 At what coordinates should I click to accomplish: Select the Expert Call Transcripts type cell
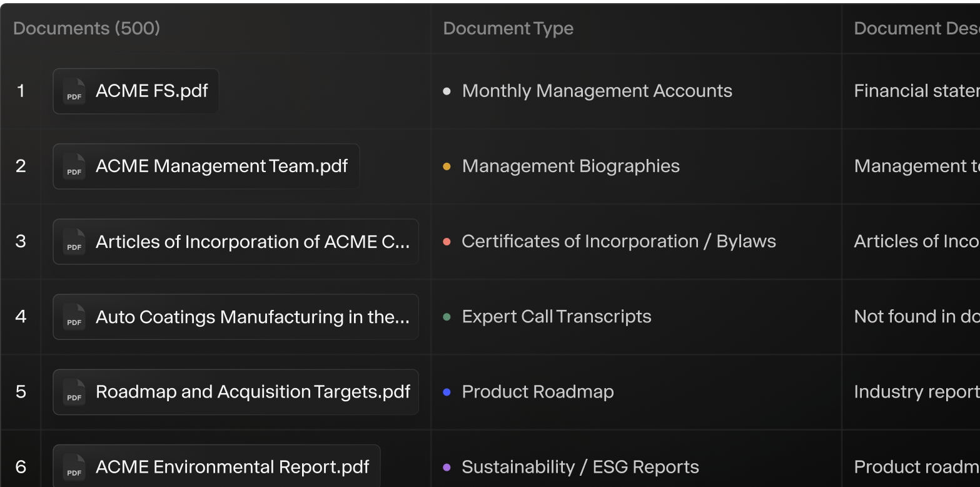556,317
